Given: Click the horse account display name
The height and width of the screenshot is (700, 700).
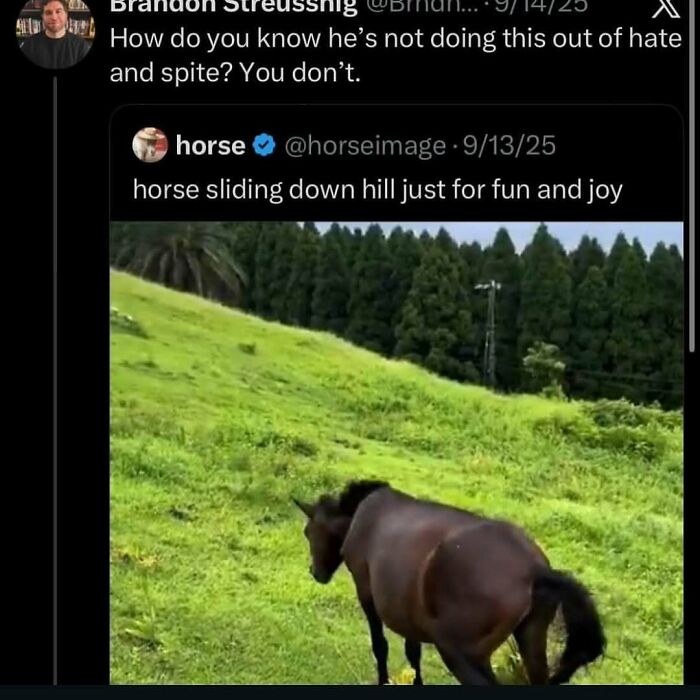Looking at the screenshot, I should [x=210, y=146].
